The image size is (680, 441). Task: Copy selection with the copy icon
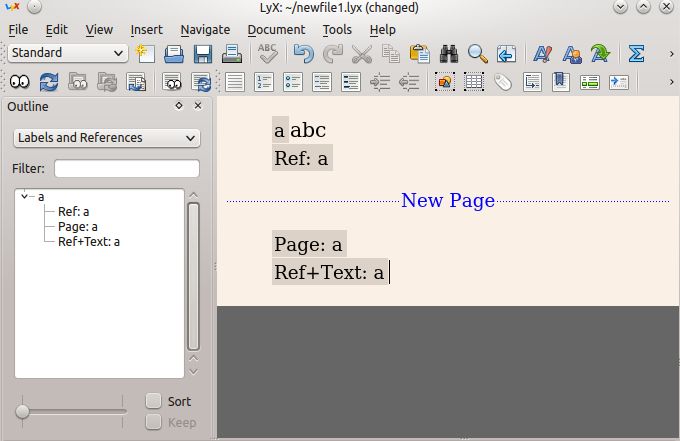coord(390,54)
